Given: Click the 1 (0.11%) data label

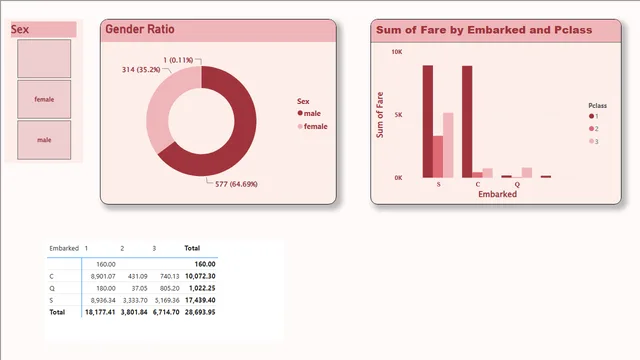Looking at the screenshot, I should point(178,60).
